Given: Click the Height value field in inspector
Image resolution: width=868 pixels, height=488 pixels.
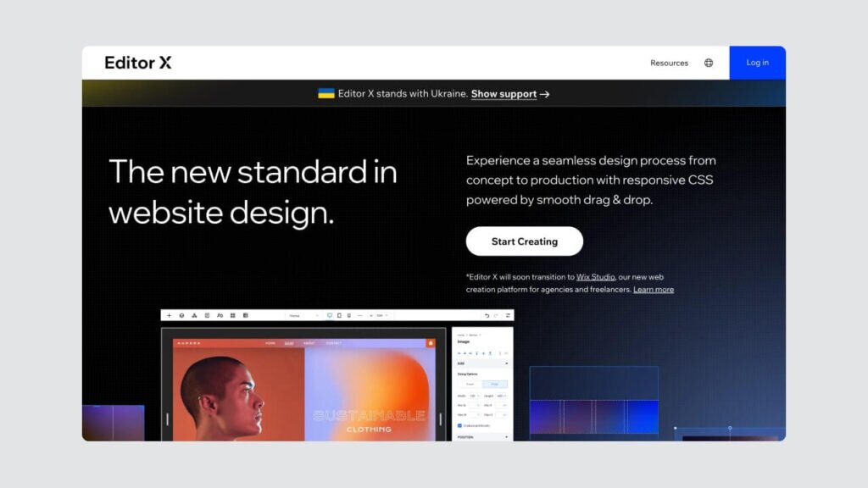Looking at the screenshot, I should 501,396.
